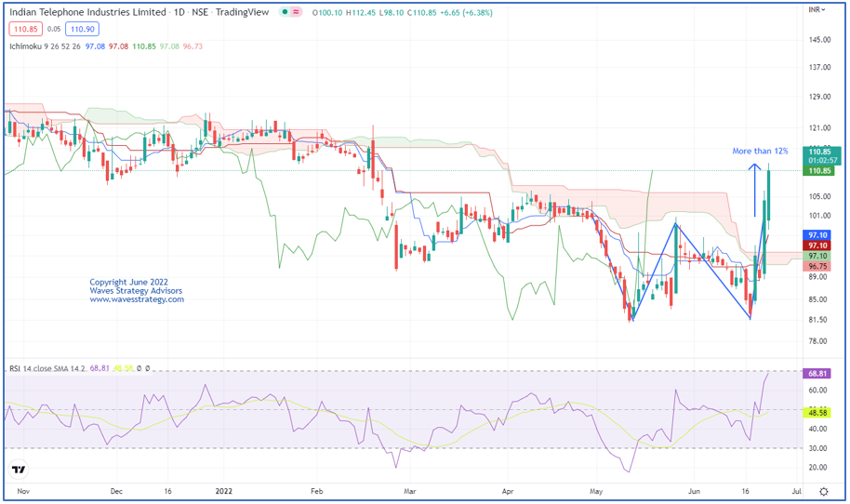Click the Feb label on time axis

coord(317,491)
